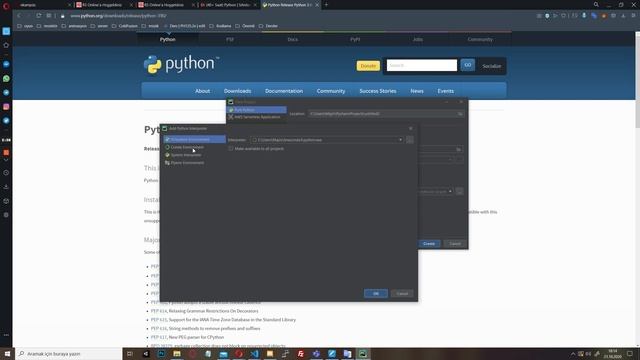Switch to PyPI top tab
This screenshot has height=360, width=640.
click(x=355, y=40)
